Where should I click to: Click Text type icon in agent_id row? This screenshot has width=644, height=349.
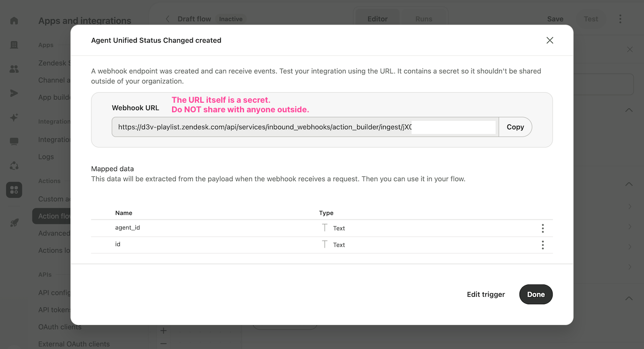click(x=325, y=228)
